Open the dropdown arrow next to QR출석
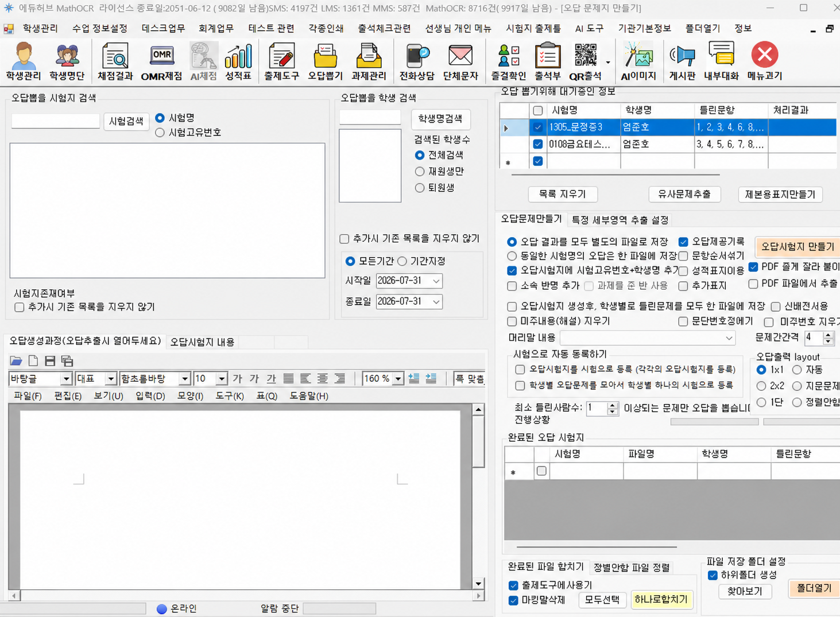Image resolution: width=840 pixels, height=617 pixels. point(608,63)
